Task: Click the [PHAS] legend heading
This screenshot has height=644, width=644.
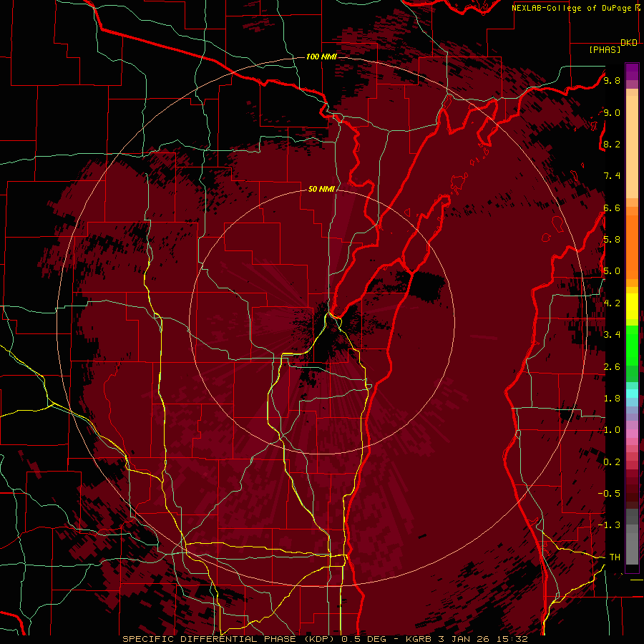Action: pos(605,49)
